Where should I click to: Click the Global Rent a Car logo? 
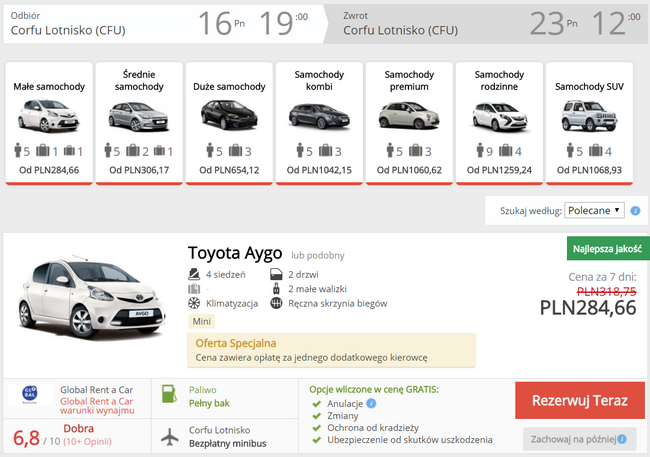30,394
